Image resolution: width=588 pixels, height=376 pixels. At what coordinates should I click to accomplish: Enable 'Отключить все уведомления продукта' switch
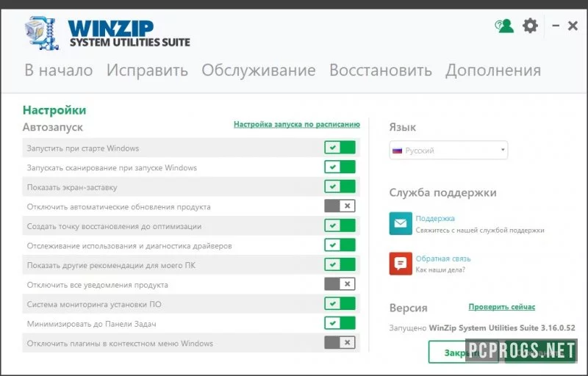pyautogui.click(x=340, y=284)
